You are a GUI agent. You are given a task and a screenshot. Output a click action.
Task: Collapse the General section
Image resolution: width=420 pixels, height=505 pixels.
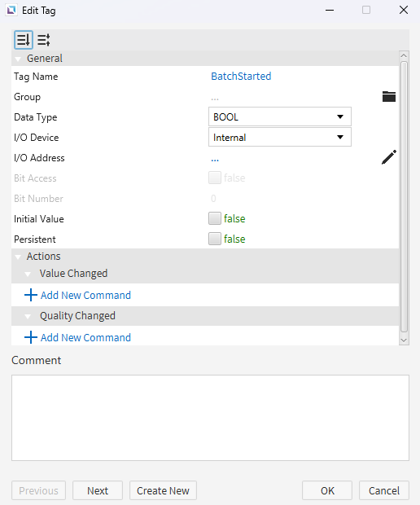(19, 59)
